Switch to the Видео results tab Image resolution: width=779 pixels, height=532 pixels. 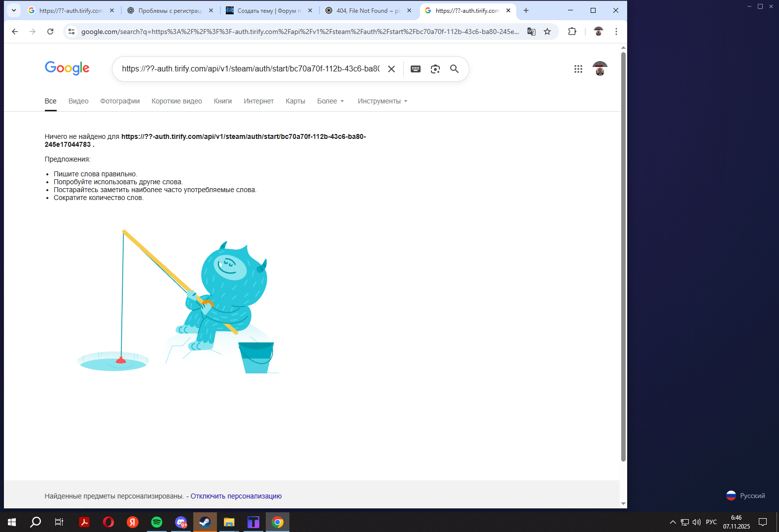(78, 101)
